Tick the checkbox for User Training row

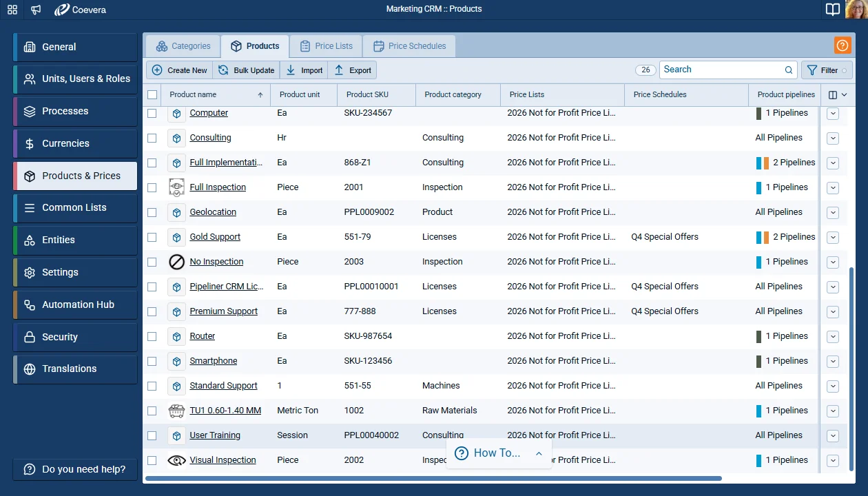152,435
